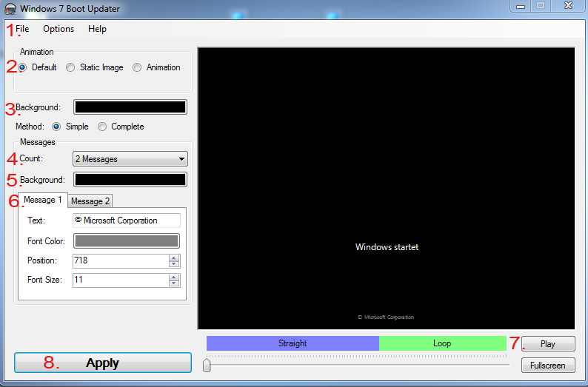588x387 pixels.
Task: Click the Loop animation segment
Action: pyautogui.click(x=443, y=343)
